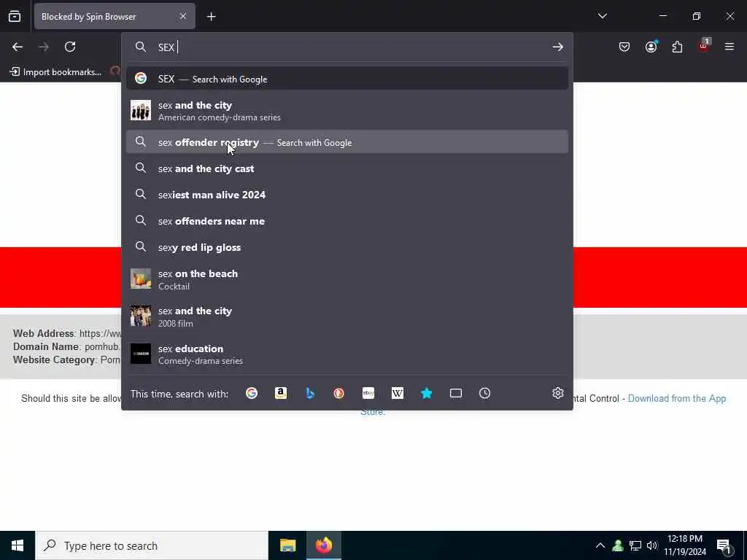Search this time with Bing icon
This screenshot has height=560, width=747.
[x=310, y=393]
